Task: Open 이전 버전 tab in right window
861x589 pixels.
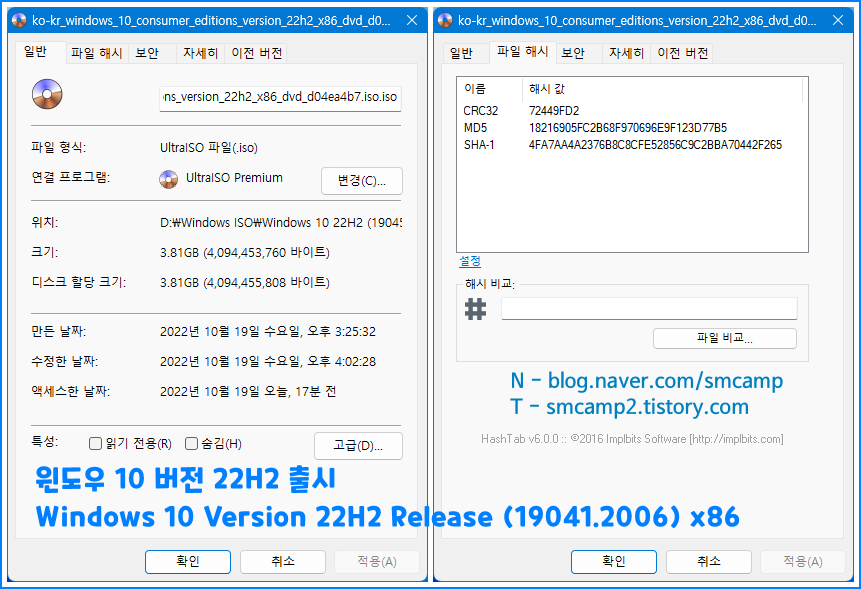Action: pyautogui.click(x=683, y=53)
